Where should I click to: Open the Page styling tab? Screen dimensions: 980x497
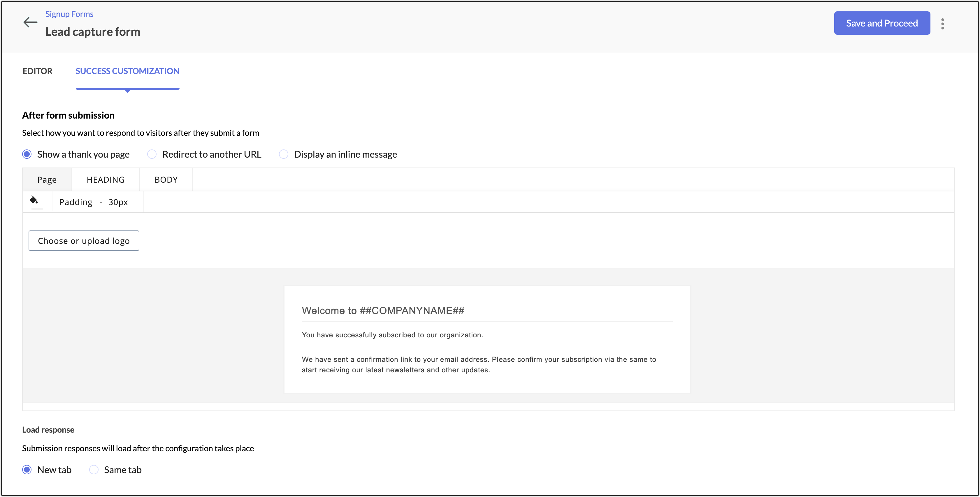[47, 179]
